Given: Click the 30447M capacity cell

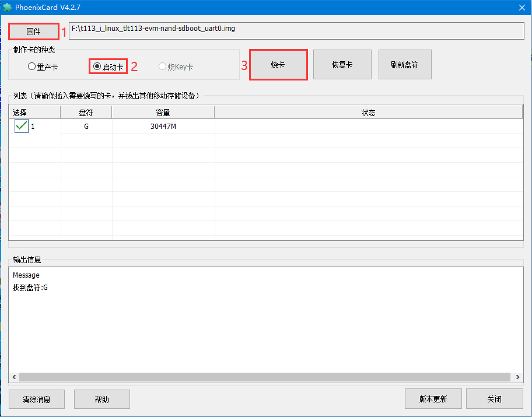Looking at the screenshot, I should [163, 126].
